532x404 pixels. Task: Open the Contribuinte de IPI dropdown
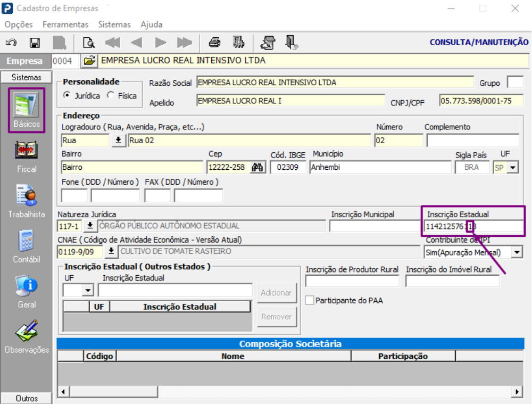tap(517, 252)
